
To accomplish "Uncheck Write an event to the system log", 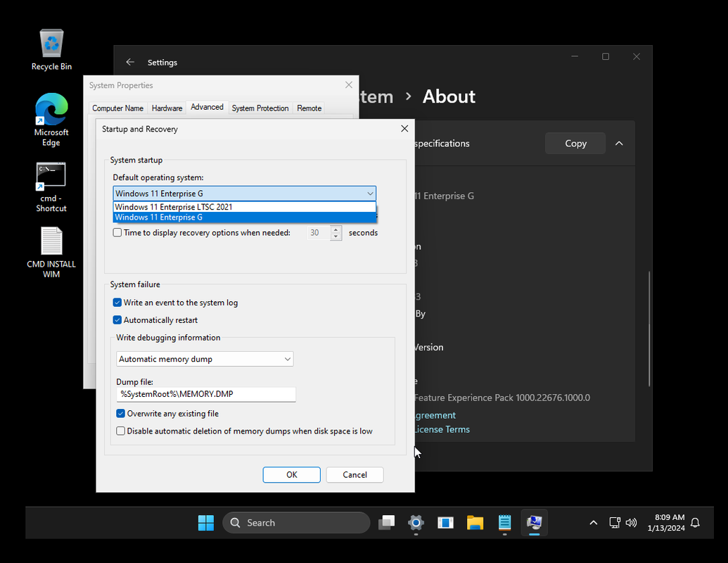I will (x=117, y=303).
